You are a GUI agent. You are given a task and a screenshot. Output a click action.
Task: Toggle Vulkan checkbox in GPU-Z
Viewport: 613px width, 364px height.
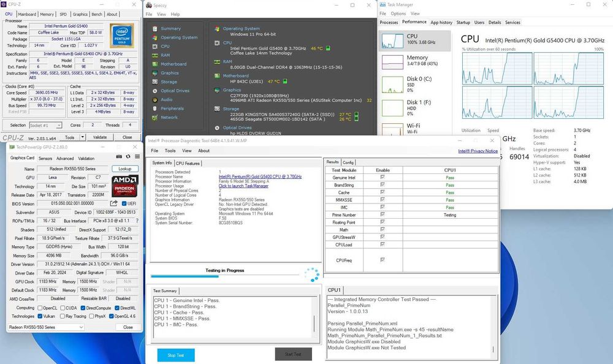coord(39,316)
